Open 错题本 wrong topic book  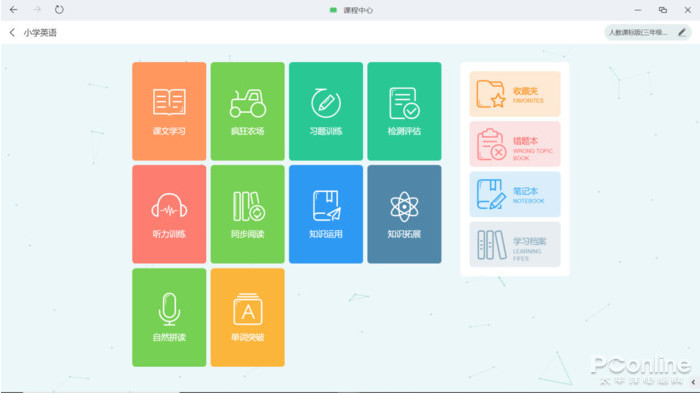pos(515,144)
